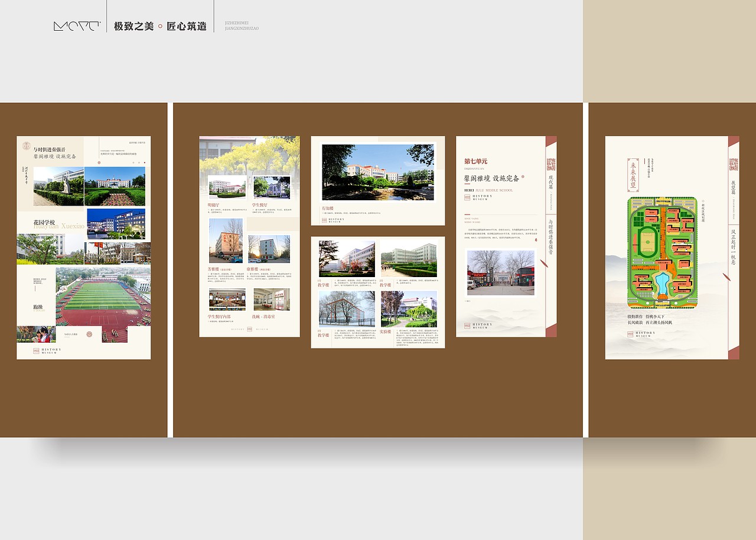This screenshot has width=756, height=540.
Task: Open the night-lit building photo
Action: pos(116,224)
